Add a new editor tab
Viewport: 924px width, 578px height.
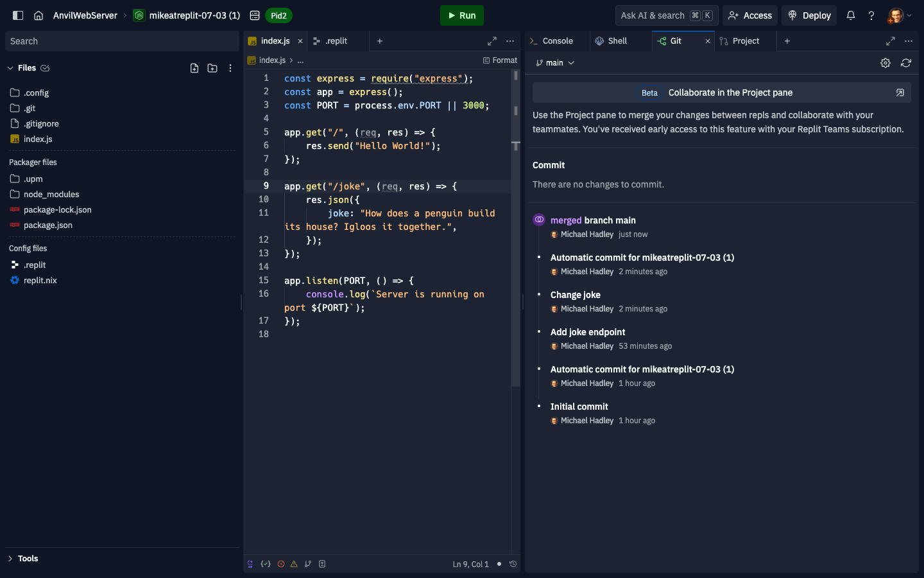coord(380,41)
